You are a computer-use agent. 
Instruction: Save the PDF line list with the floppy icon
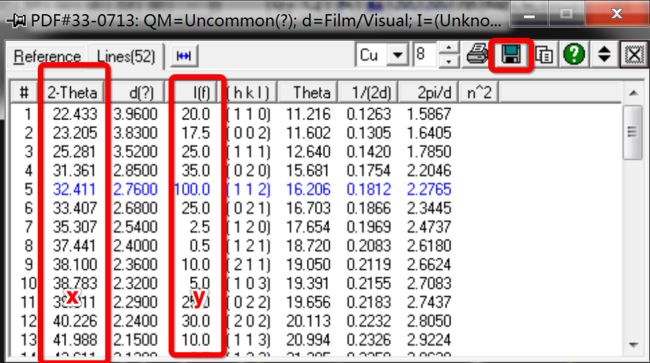point(511,54)
